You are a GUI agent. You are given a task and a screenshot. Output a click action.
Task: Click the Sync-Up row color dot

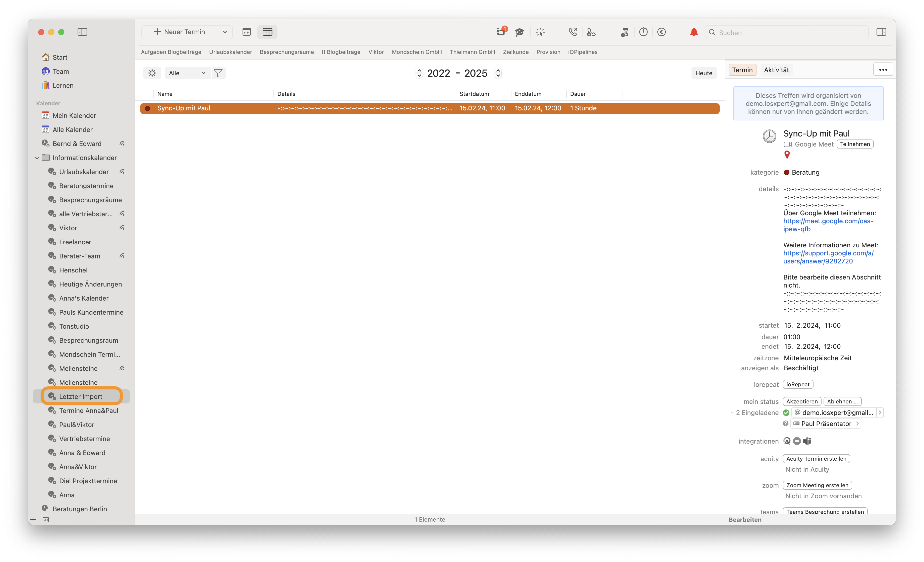coord(147,108)
